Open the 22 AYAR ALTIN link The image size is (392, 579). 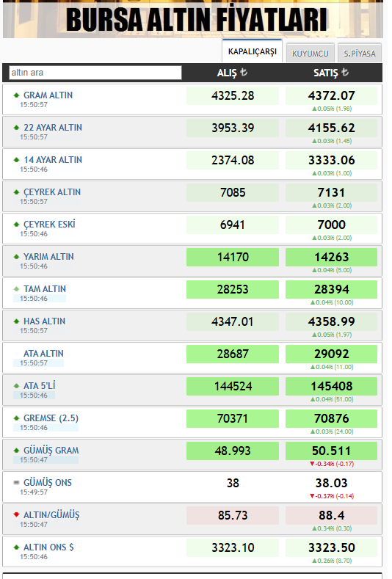tap(53, 128)
